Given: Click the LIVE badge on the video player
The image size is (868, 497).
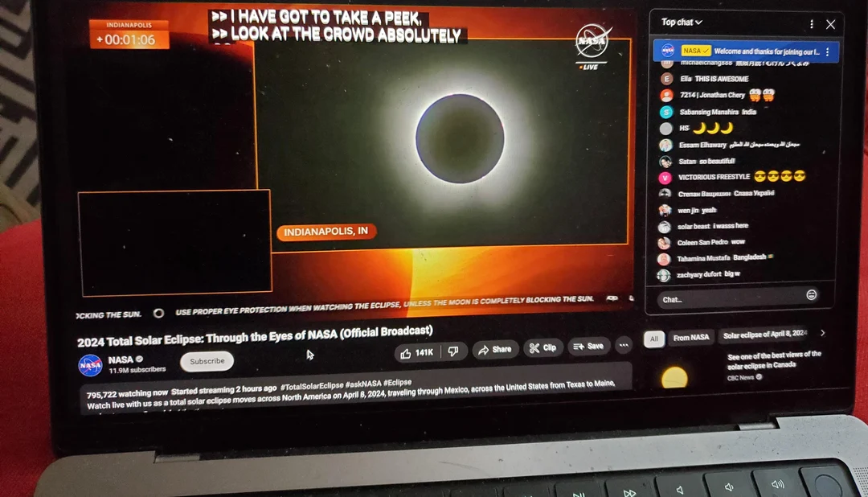Looking at the screenshot, I should (590, 65).
